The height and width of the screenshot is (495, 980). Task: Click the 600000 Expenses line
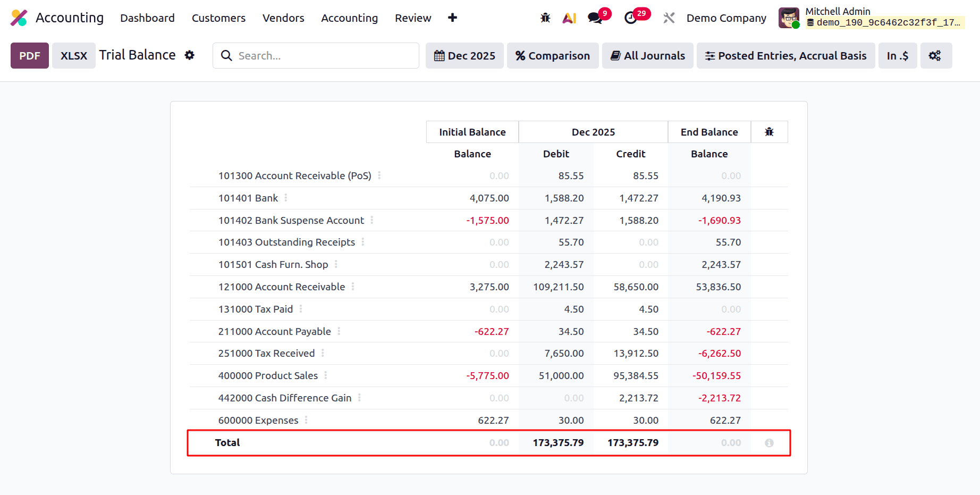click(x=258, y=420)
